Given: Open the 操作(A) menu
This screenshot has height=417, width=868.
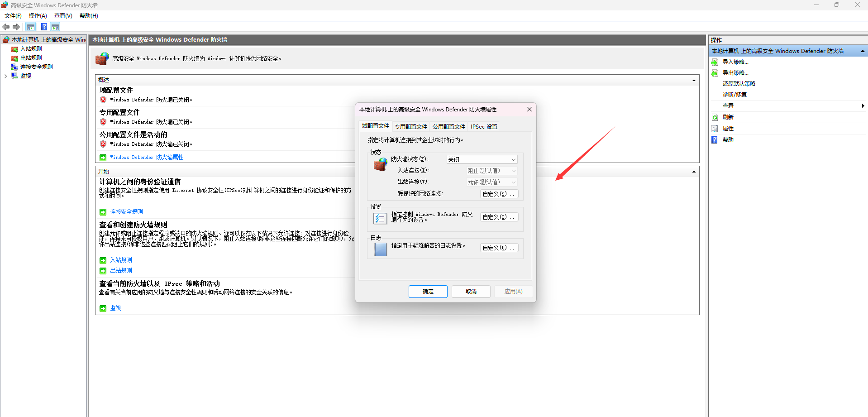Looking at the screenshot, I should pyautogui.click(x=38, y=16).
